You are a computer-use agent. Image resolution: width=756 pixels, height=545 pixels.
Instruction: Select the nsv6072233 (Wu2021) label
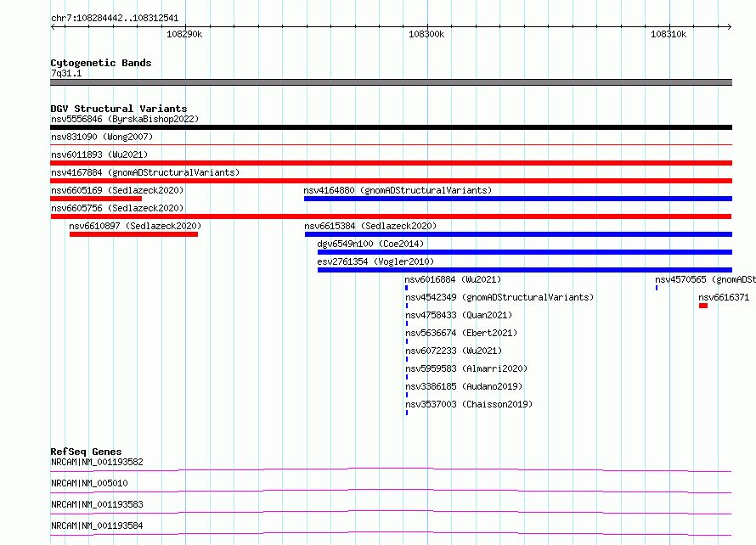pyautogui.click(x=454, y=351)
